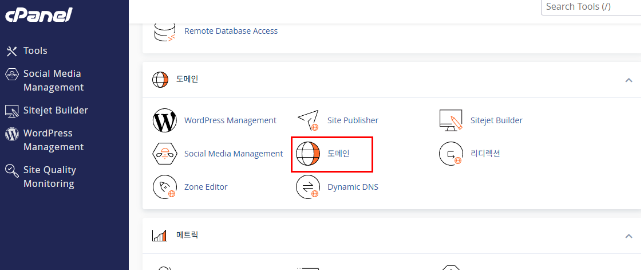Viewport: 644px width, 270px height.
Task: Focus the Search Tools input field
Action: pyautogui.click(x=591, y=7)
